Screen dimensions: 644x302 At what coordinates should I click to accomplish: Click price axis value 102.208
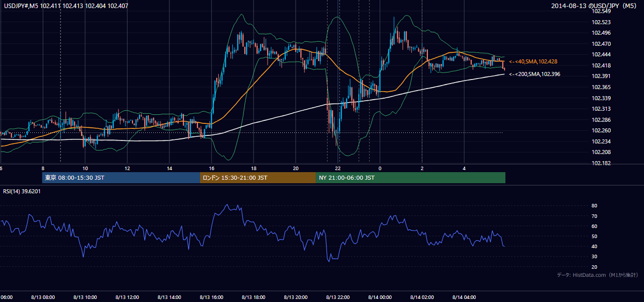pyautogui.click(x=601, y=152)
